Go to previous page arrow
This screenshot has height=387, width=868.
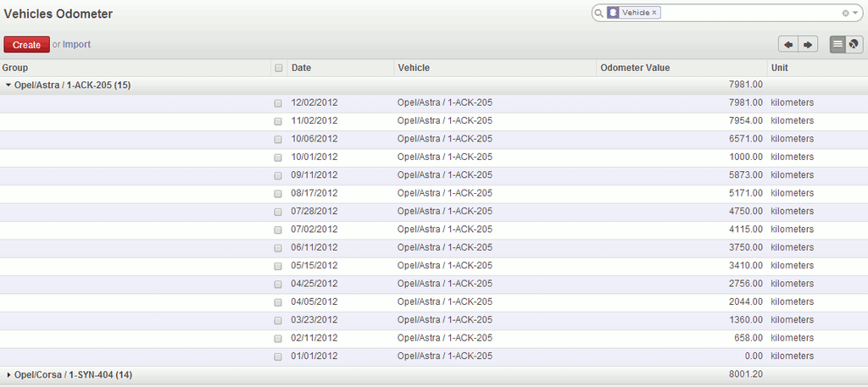[x=788, y=45]
